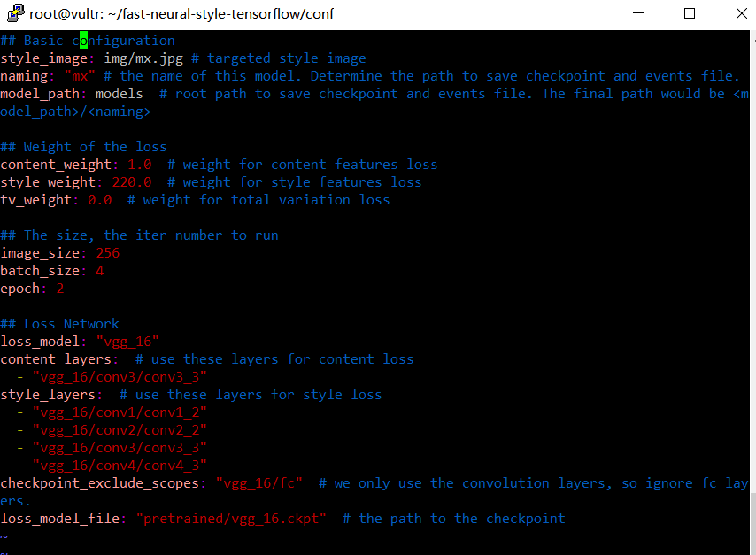
Task: Click the content_weight value 1.0
Action: (140, 165)
